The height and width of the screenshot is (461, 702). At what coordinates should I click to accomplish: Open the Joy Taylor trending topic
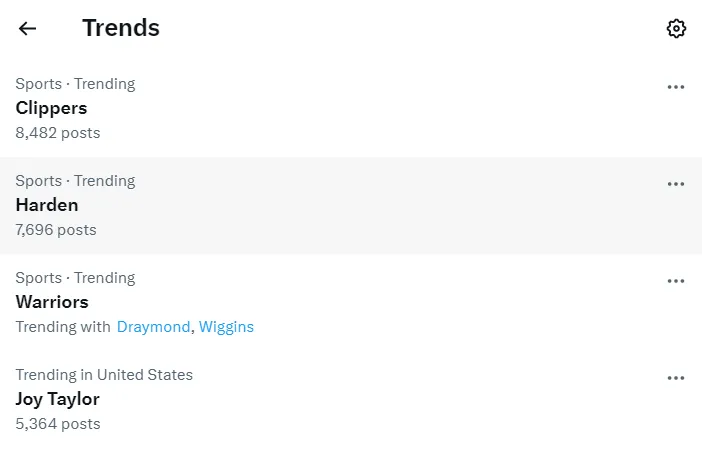point(351,399)
